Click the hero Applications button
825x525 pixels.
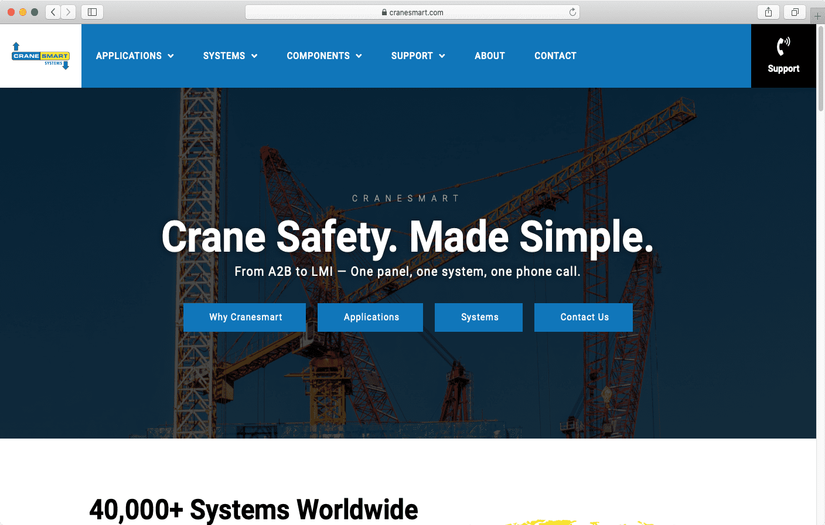pyautogui.click(x=370, y=317)
